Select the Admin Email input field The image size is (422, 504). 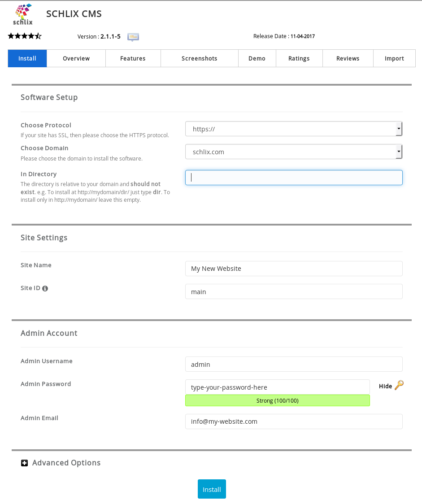click(293, 421)
